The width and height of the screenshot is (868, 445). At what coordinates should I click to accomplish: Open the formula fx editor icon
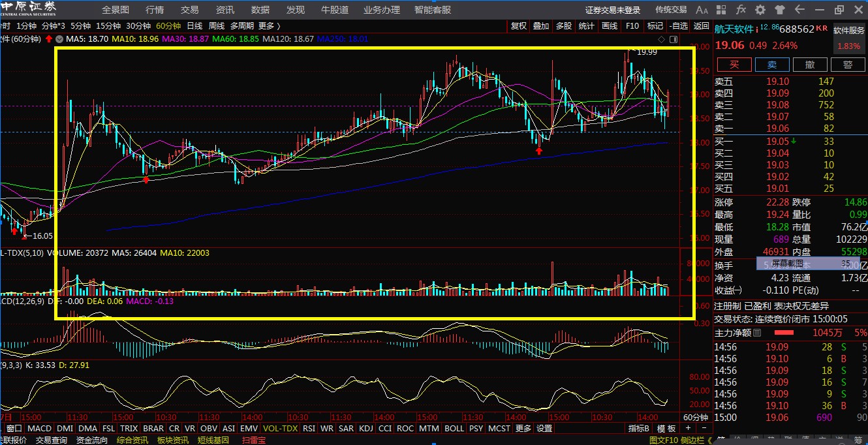coord(741,10)
